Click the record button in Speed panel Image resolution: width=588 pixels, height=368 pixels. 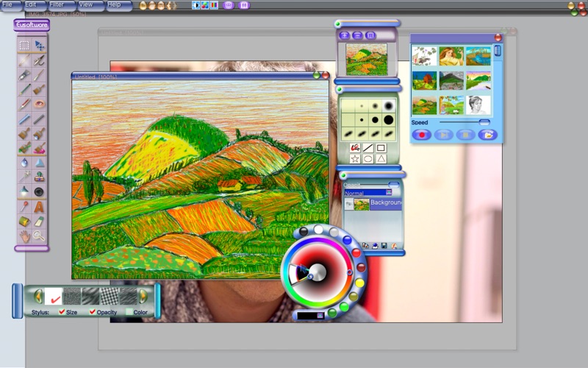(x=422, y=135)
